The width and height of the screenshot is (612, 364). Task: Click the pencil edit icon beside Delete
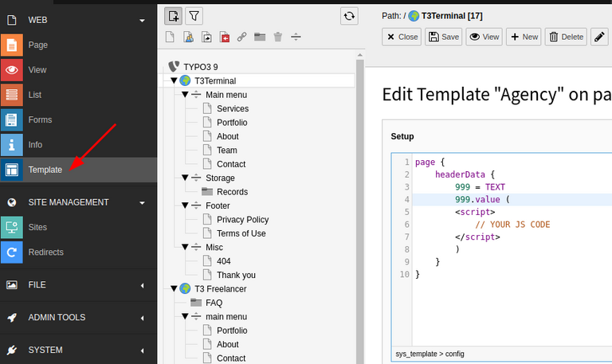click(x=599, y=37)
